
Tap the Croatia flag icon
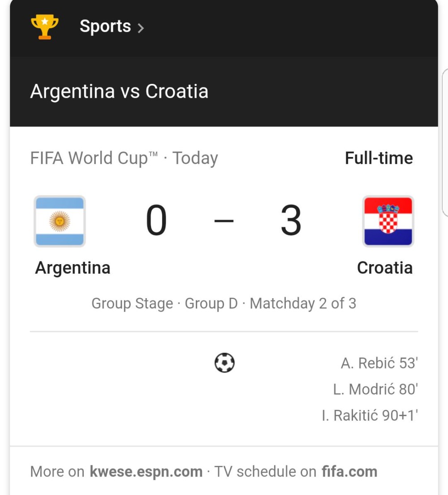coord(388,221)
